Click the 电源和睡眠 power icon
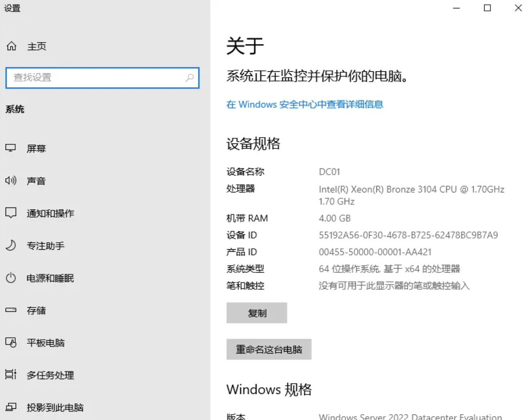Viewport: 529px width, 420px height. 11,278
